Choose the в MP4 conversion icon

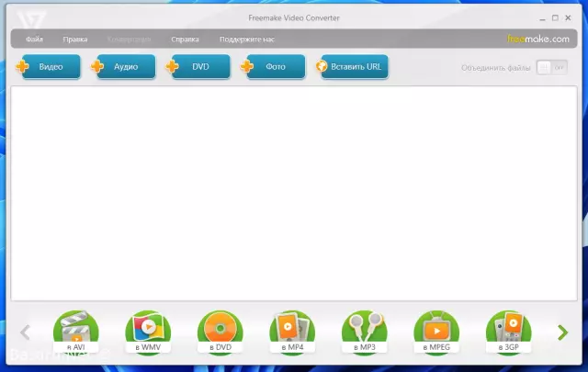pos(292,333)
